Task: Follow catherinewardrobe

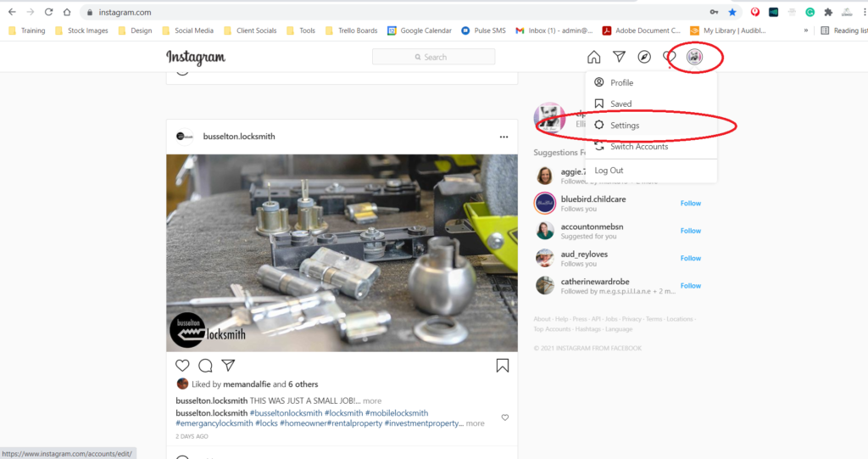Action: (690, 285)
